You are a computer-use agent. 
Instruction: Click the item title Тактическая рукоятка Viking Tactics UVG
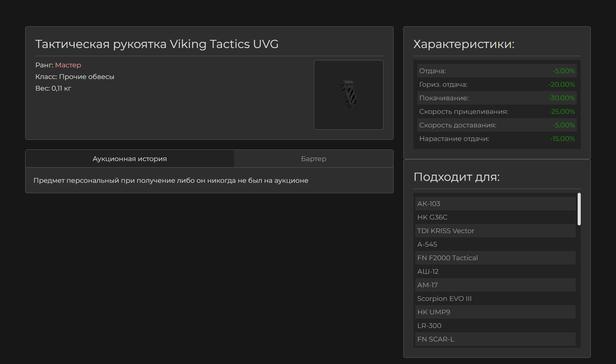157,44
